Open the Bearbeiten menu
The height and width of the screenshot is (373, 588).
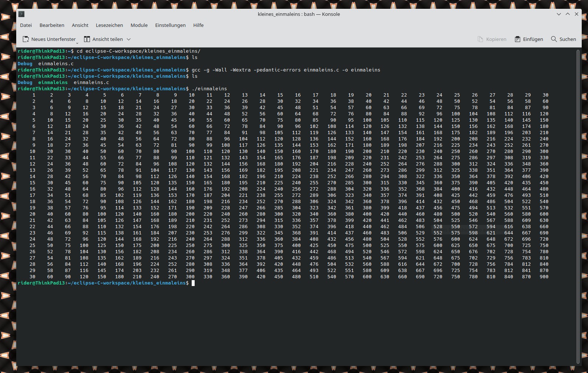(x=52, y=25)
